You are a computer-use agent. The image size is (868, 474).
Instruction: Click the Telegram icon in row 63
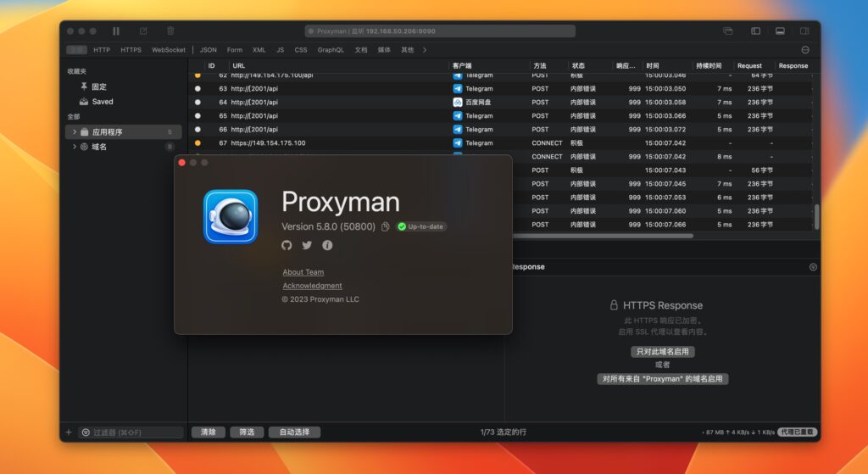[457, 88]
